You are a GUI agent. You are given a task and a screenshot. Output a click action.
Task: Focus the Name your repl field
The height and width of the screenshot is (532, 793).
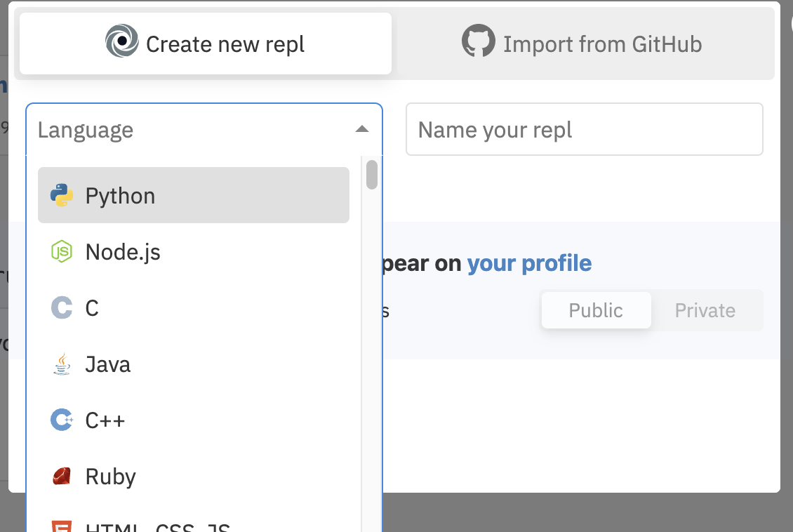tap(584, 129)
